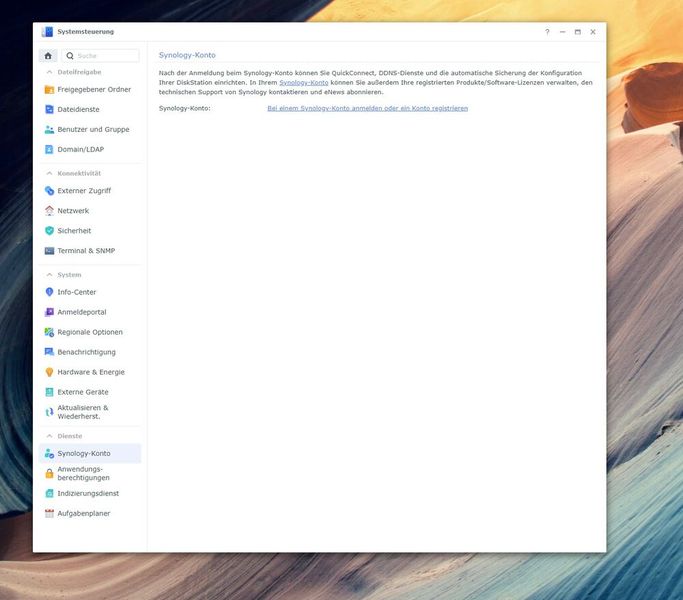The image size is (683, 600).
Task: Select the Info-Center label
Action: (x=77, y=292)
